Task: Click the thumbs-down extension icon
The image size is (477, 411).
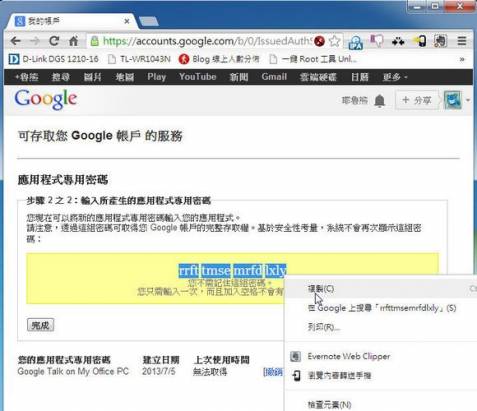Action: click(x=377, y=41)
